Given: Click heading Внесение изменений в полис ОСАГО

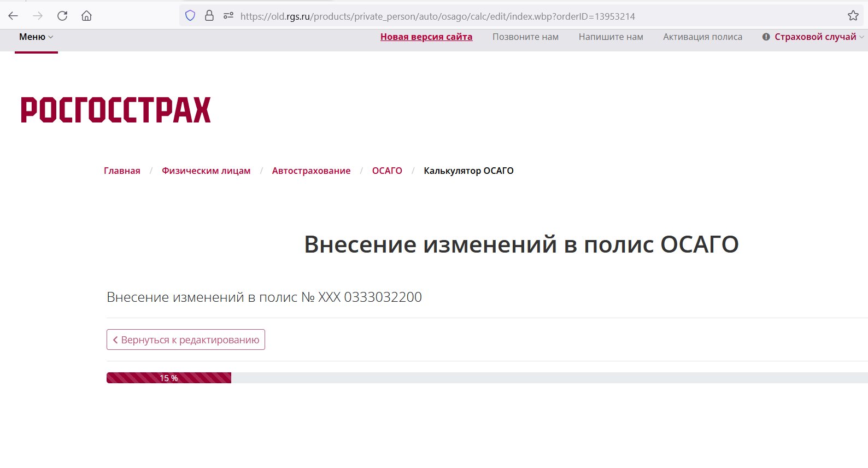Looking at the screenshot, I should [x=521, y=244].
